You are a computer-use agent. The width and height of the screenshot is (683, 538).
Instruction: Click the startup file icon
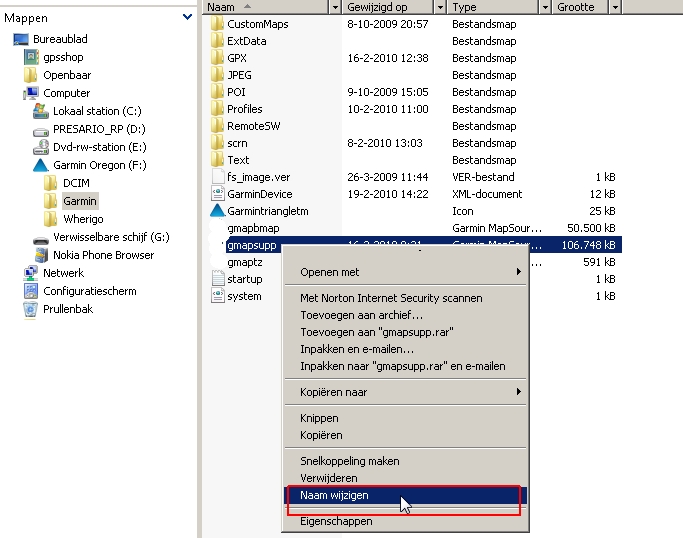pyautogui.click(x=217, y=279)
